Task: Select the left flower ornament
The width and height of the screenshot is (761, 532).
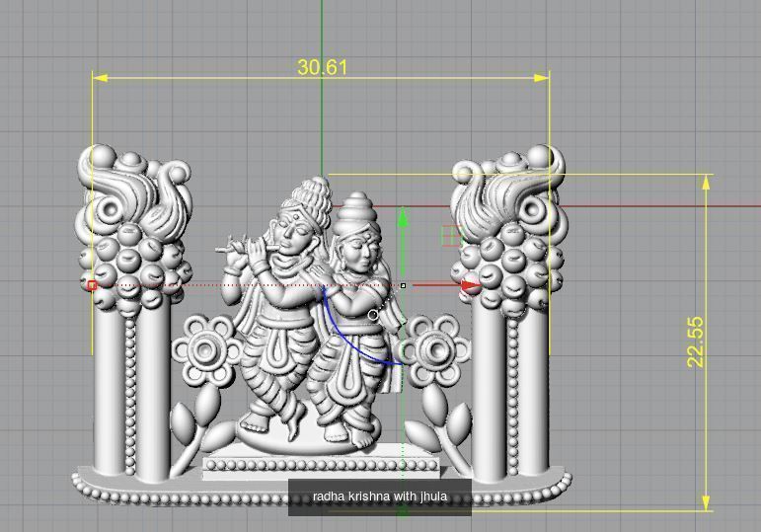Action: [207, 350]
